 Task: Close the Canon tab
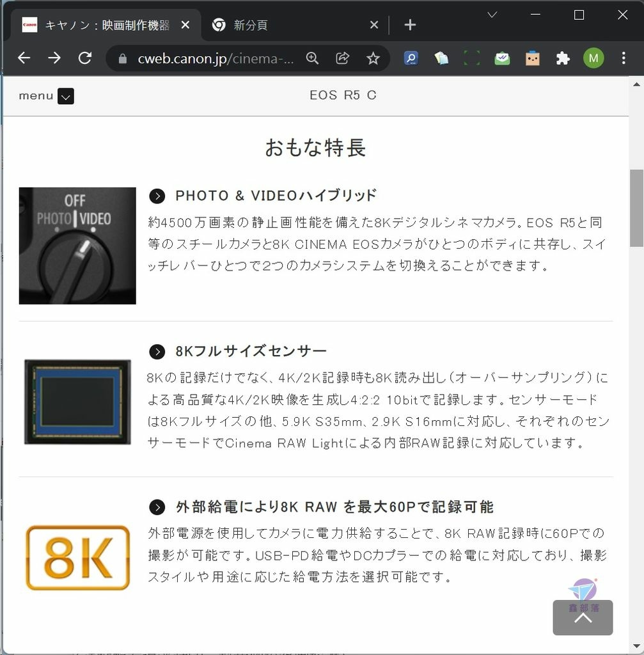pos(185,25)
